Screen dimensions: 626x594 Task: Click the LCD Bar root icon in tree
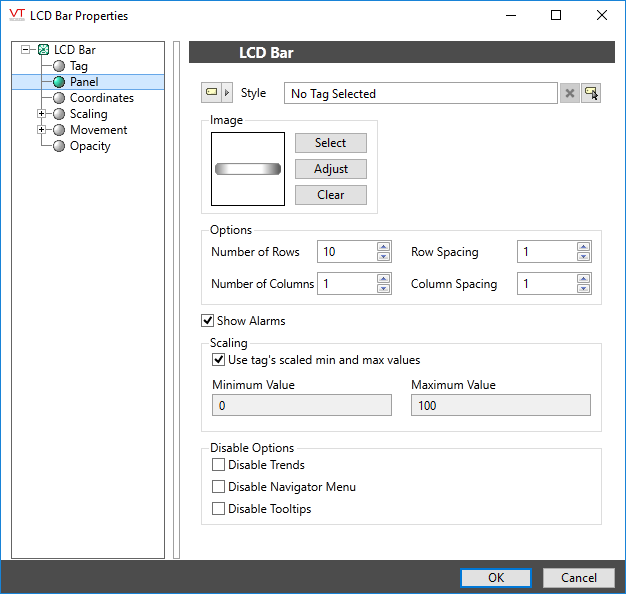pos(44,50)
